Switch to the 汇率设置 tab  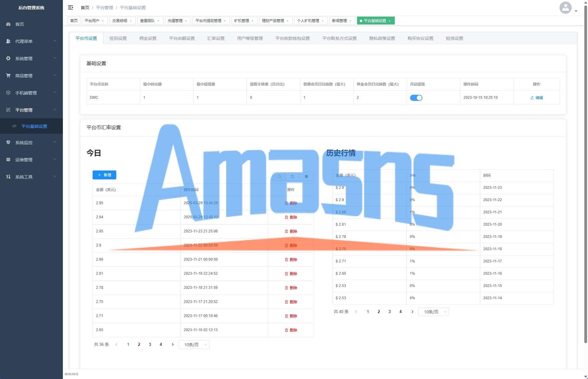(x=216, y=38)
